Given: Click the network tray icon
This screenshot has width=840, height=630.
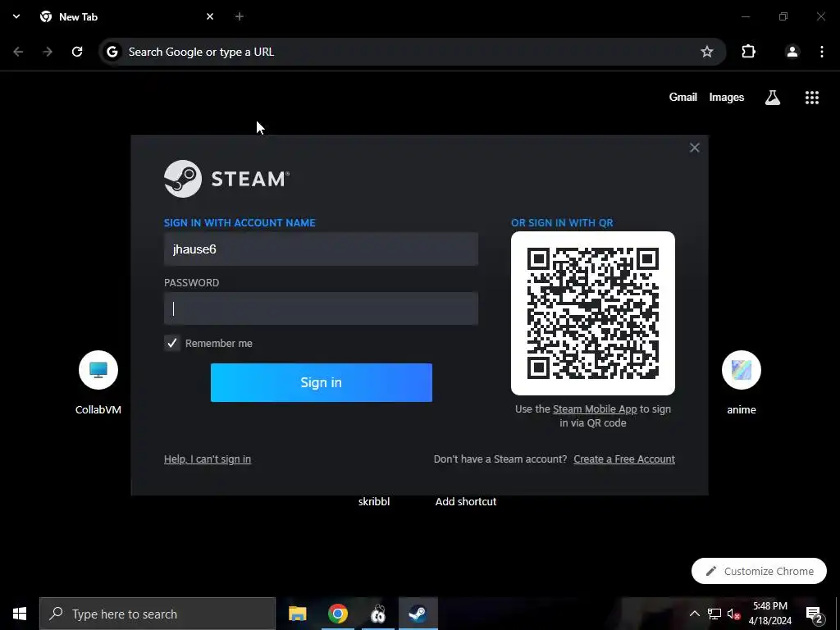Looking at the screenshot, I should [x=714, y=614].
